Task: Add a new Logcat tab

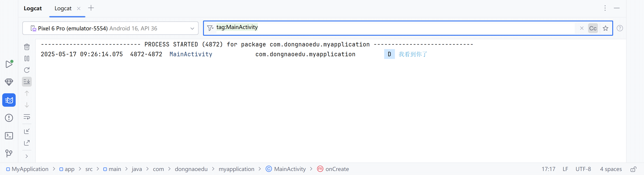Action: (x=91, y=8)
